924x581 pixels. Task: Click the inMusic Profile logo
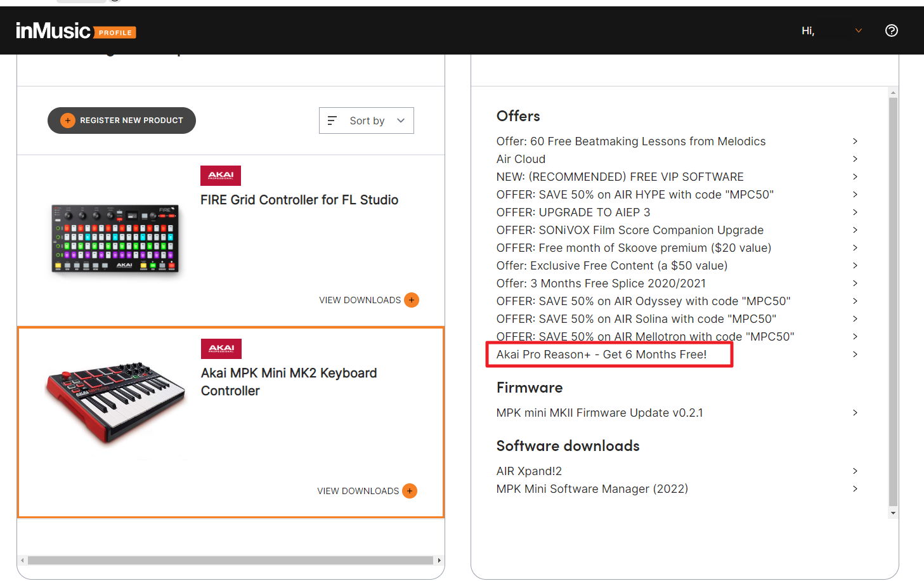tap(75, 30)
